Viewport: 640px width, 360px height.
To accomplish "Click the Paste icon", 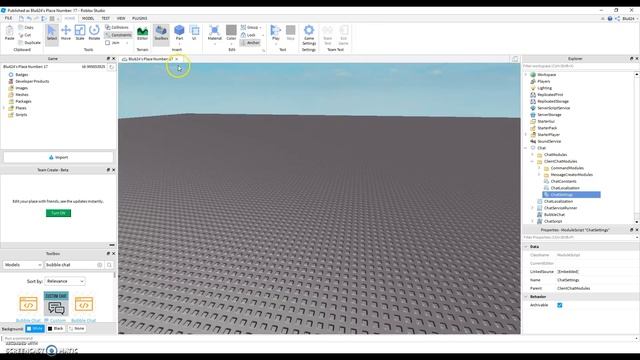I will click(x=9, y=33).
